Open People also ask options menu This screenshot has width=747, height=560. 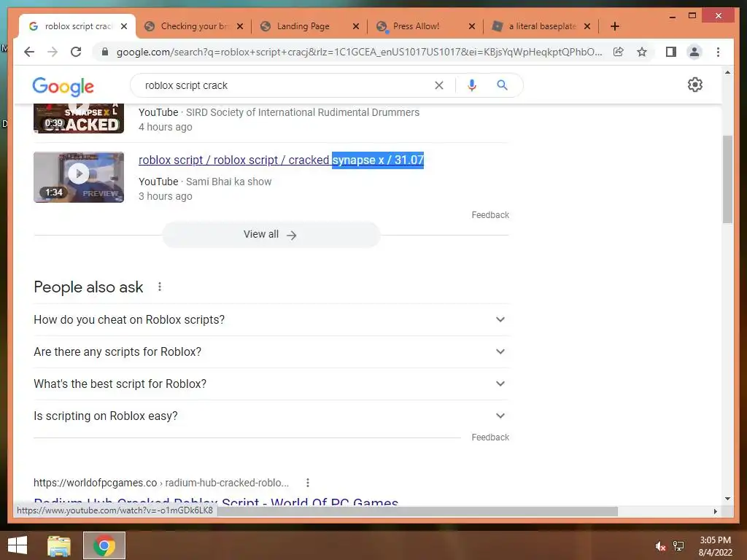click(x=160, y=287)
